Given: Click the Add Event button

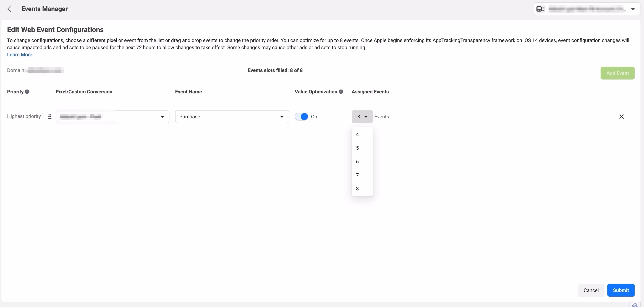Looking at the screenshot, I should [617, 73].
